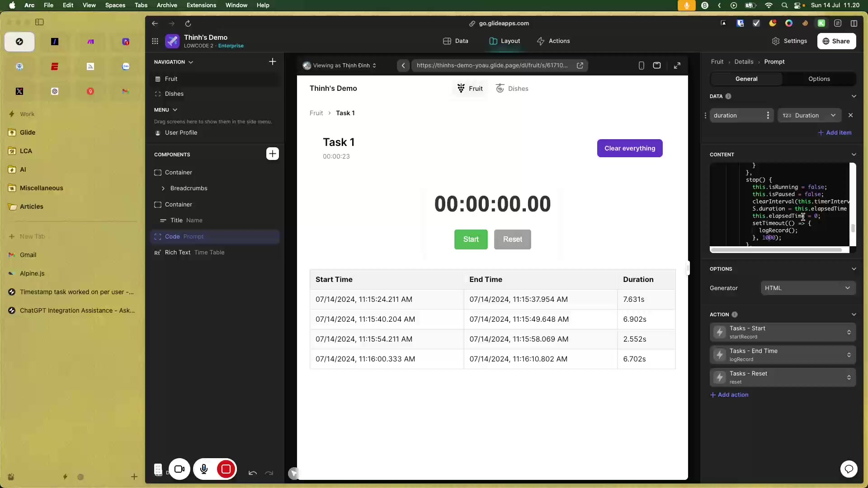This screenshot has width=868, height=488.
Task: Open preview URL in new tab icon
Action: [580, 66]
